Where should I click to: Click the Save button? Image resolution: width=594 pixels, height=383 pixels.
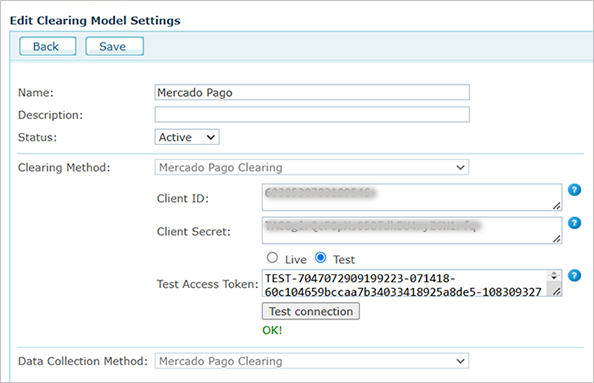click(114, 46)
